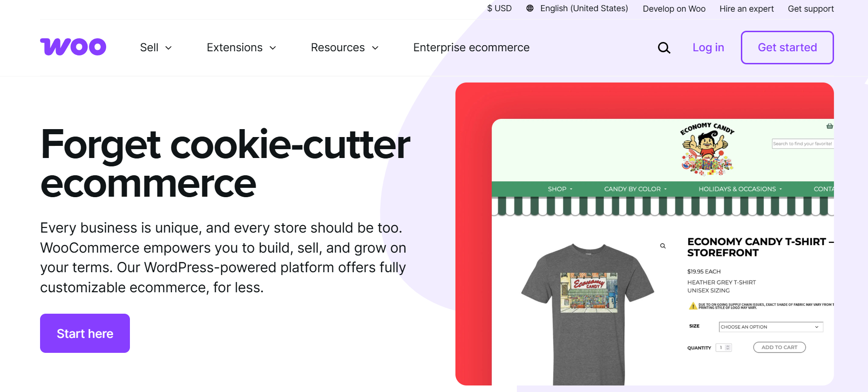868x392 pixels.
Task: Open Candy by Color dropdown menu
Action: tap(636, 189)
